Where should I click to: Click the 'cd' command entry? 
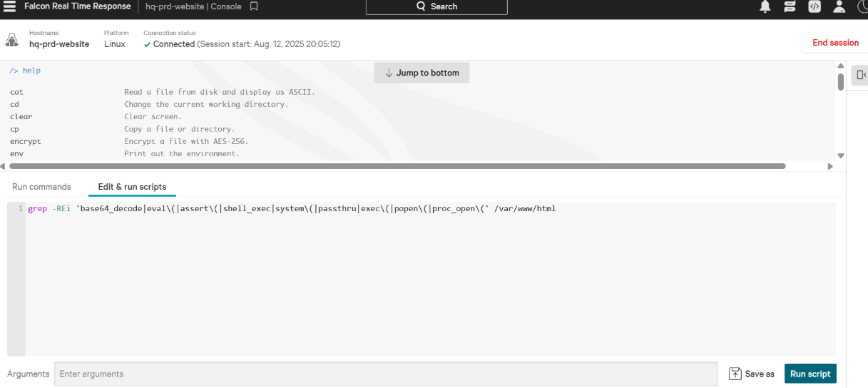[x=15, y=104]
